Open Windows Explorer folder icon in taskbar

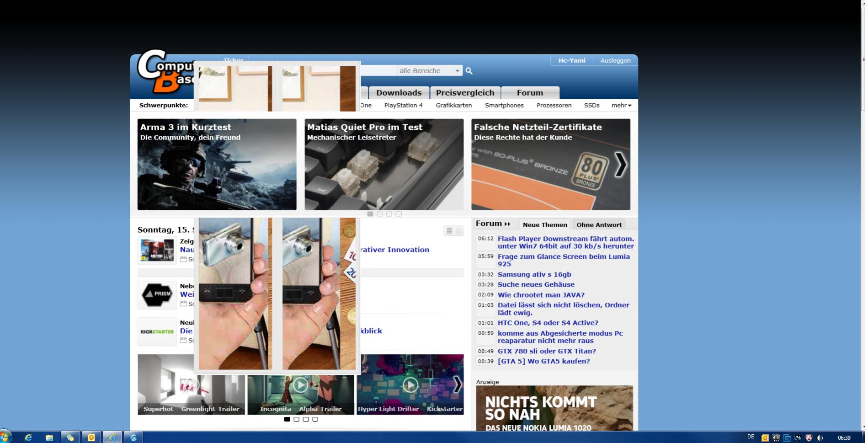pos(49,438)
